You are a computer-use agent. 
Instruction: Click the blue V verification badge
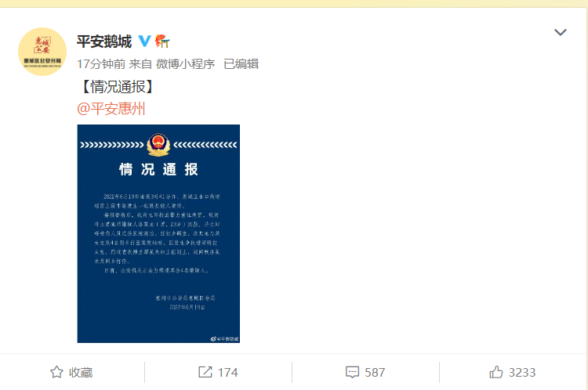point(144,41)
